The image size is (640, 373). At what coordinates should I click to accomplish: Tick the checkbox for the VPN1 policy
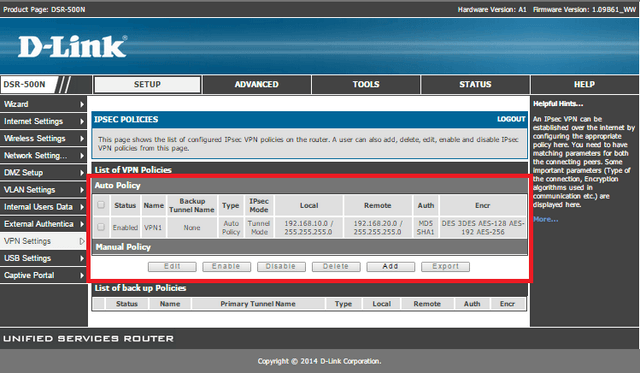pos(101,227)
